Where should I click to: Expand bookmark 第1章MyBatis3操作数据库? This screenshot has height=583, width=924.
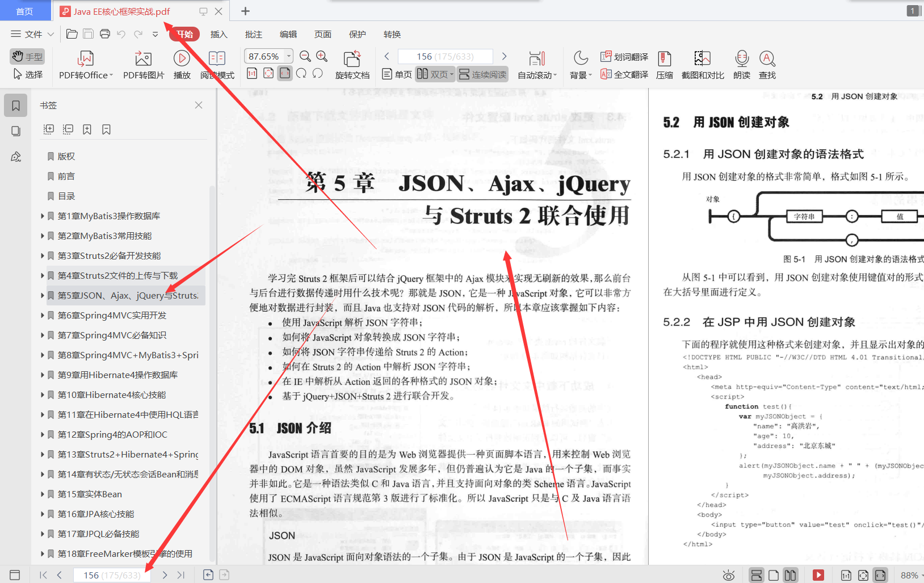[x=43, y=216]
